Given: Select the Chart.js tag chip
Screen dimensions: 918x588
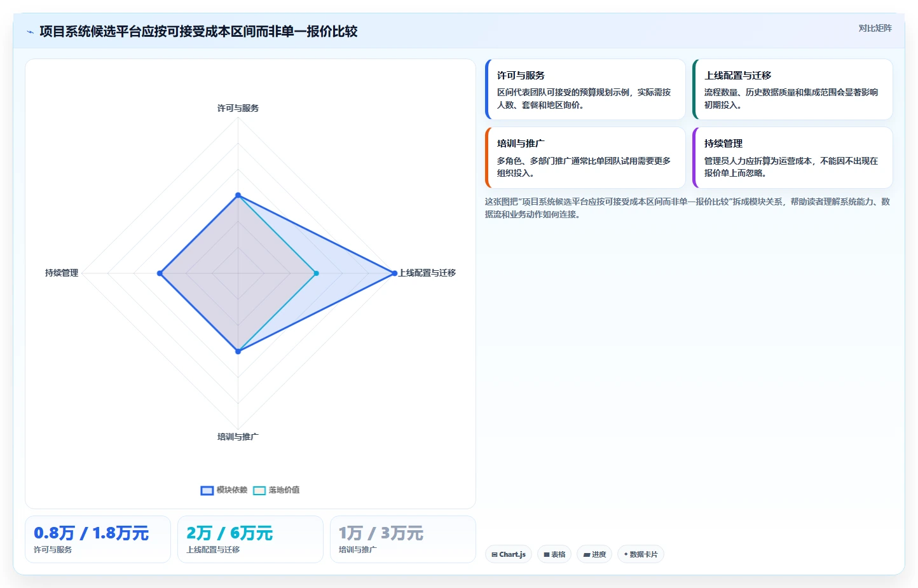Looking at the screenshot, I should click(x=509, y=554).
